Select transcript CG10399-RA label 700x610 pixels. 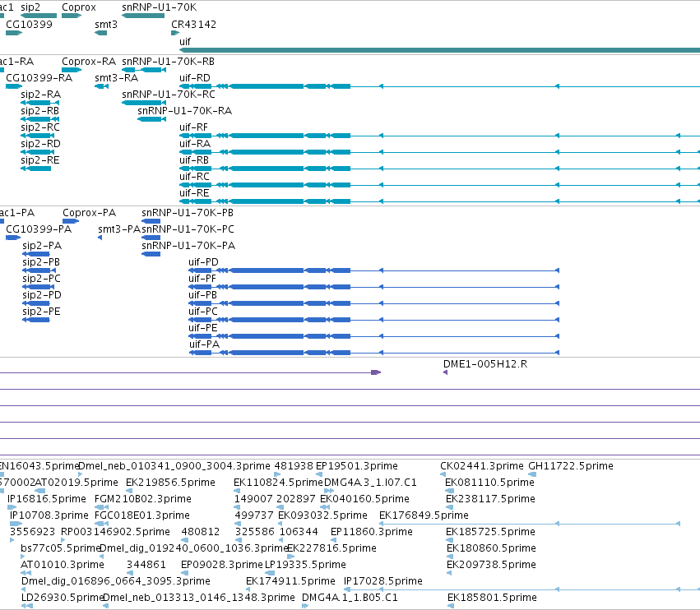[39, 78]
